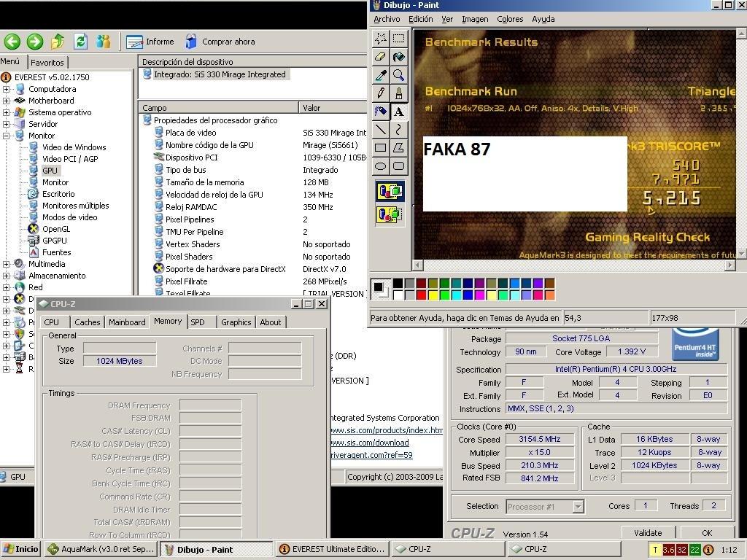Switch to the Favoritos tab in EVEREST
The width and height of the screenshot is (747, 560).
click(x=47, y=63)
